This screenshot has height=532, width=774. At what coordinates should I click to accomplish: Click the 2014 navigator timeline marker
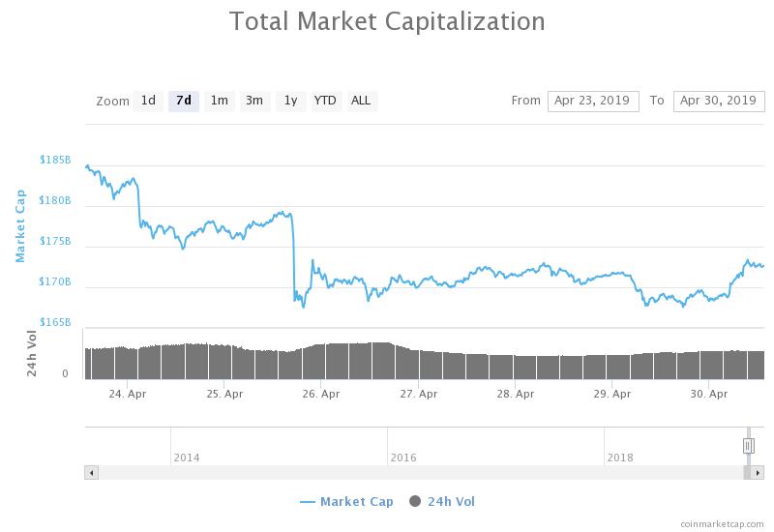tap(187, 458)
